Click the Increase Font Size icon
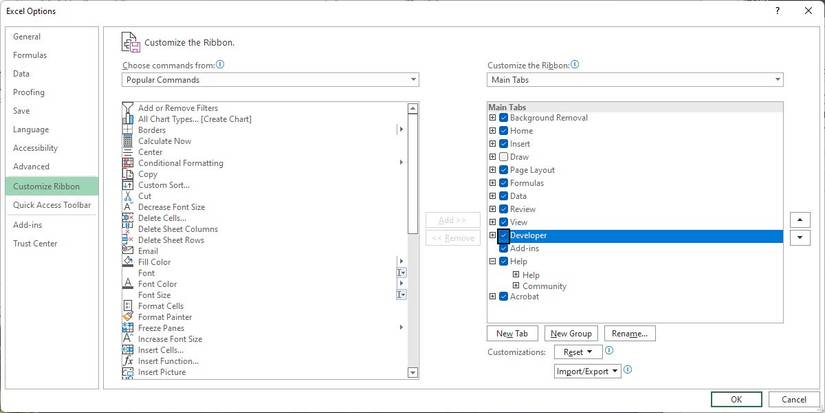825x413 pixels. coord(128,339)
